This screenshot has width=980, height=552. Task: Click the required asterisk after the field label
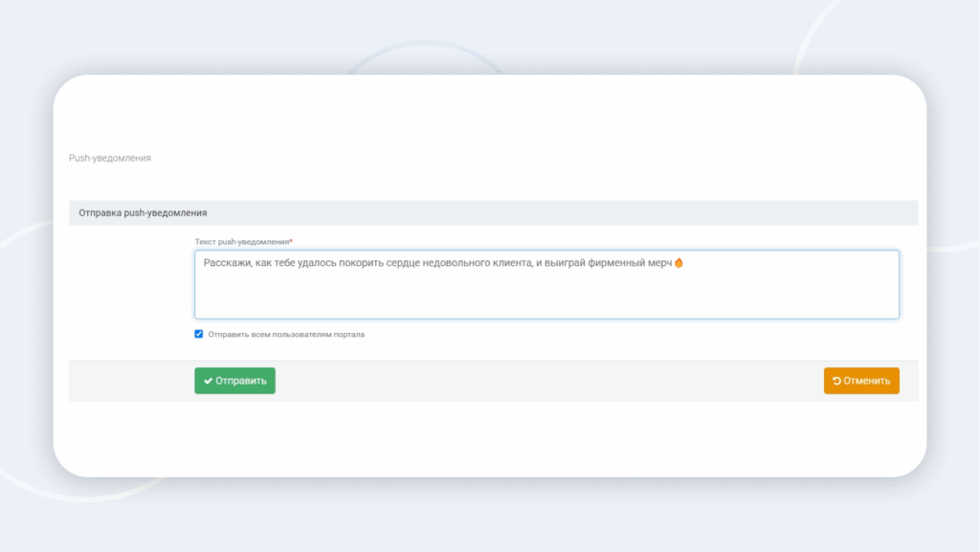click(x=291, y=242)
